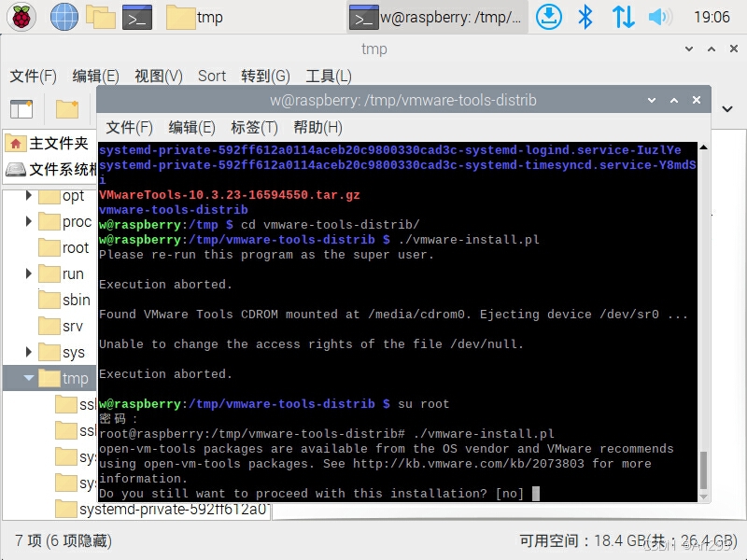Click the 可用空间 free space status text
747x560 pixels.
[x=627, y=540]
